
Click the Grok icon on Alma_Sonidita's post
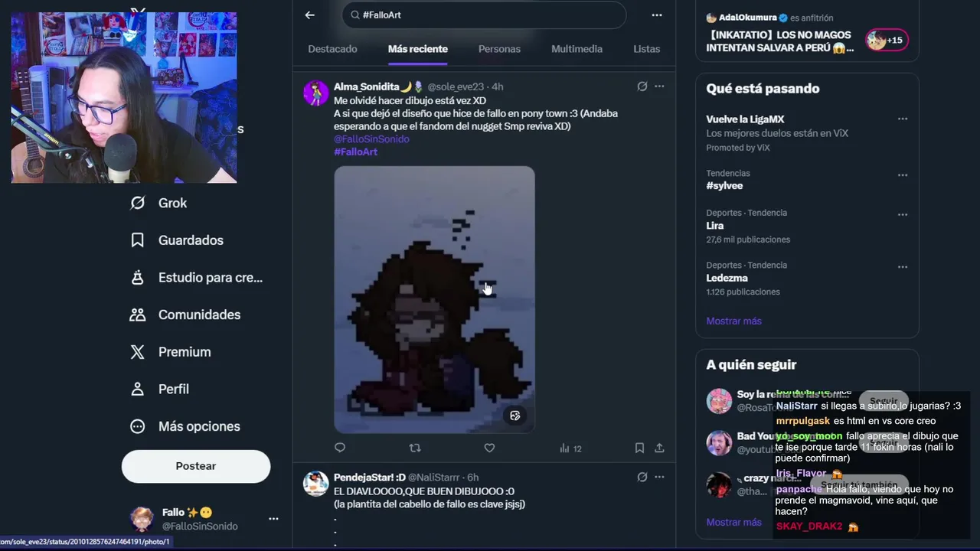[x=642, y=86]
